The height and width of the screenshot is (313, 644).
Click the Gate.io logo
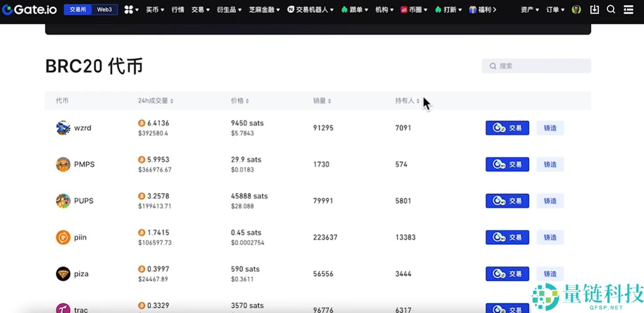pyautogui.click(x=28, y=9)
